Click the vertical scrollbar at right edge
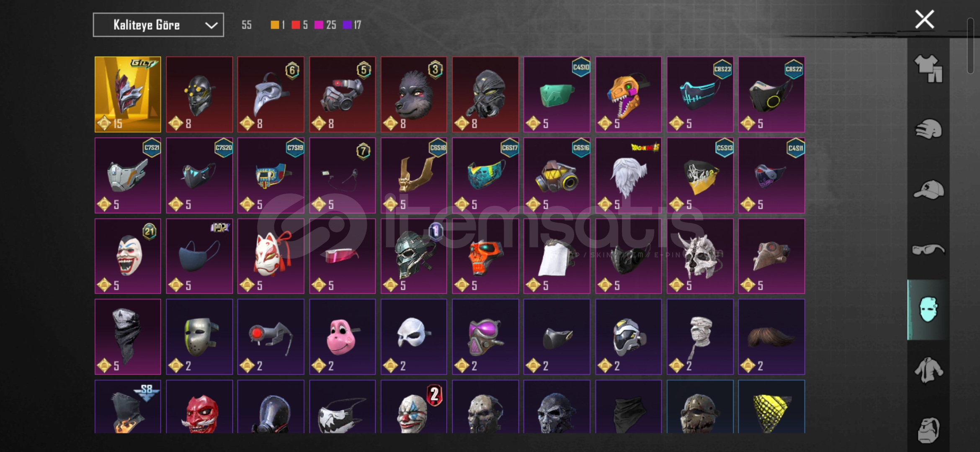This screenshot has height=452, width=980. [970, 46]
